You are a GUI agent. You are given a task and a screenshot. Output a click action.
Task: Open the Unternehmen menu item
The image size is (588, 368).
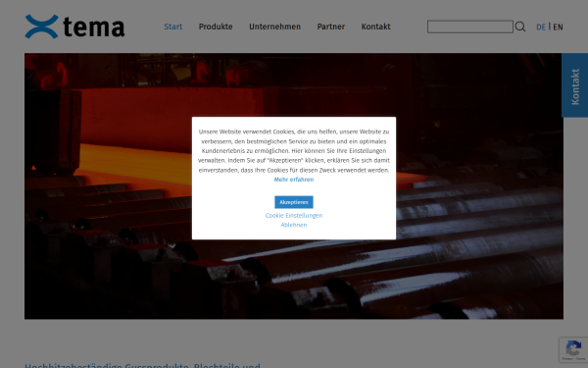click(x=274, y=26)
